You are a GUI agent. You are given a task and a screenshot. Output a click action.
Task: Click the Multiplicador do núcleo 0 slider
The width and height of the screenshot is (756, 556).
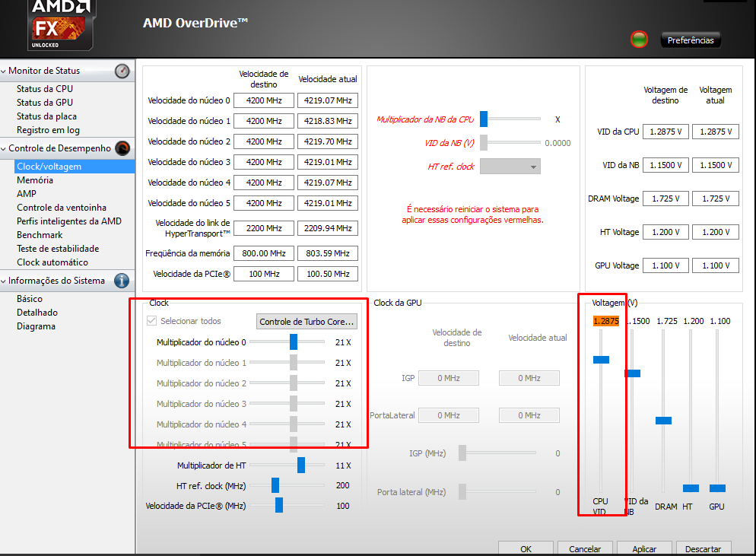(x=294, y=342)
